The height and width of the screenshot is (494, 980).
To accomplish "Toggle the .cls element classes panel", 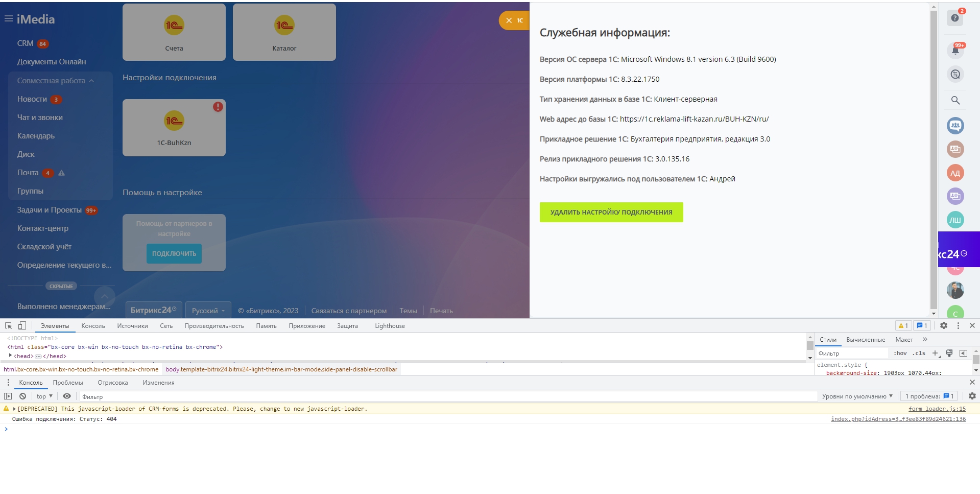I will 919,353.
